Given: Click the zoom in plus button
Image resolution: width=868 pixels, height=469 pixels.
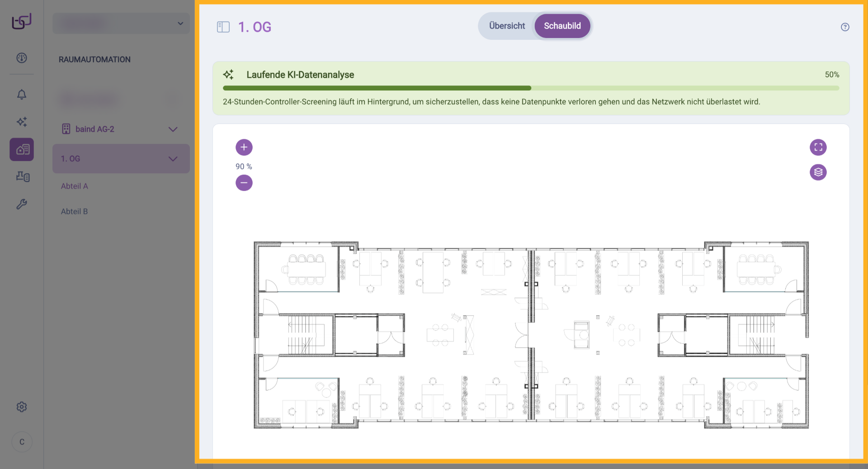Looking at the screenshot, I should [244, 147].
